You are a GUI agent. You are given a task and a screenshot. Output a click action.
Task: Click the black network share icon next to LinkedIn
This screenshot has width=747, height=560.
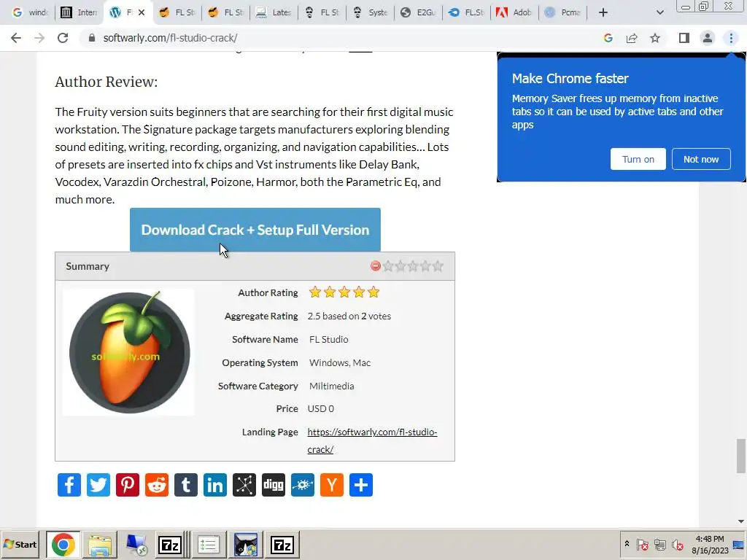(244, 485)
